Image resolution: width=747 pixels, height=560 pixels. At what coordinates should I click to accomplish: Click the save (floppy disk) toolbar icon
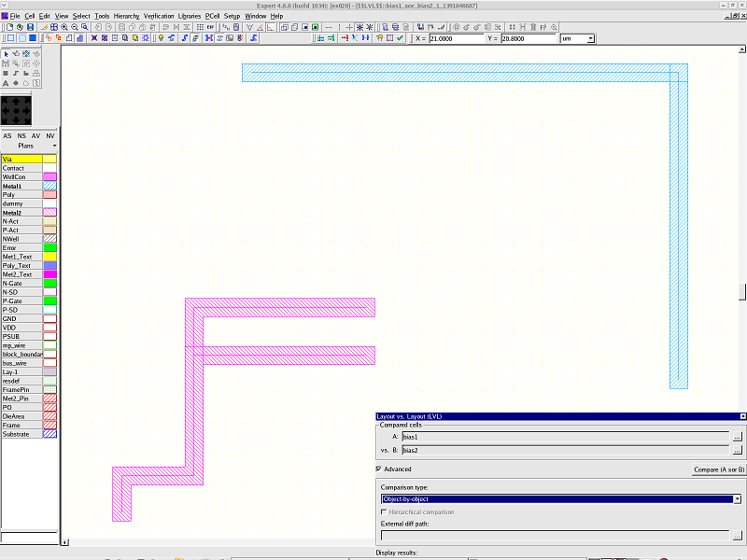[x=30, y=27]
